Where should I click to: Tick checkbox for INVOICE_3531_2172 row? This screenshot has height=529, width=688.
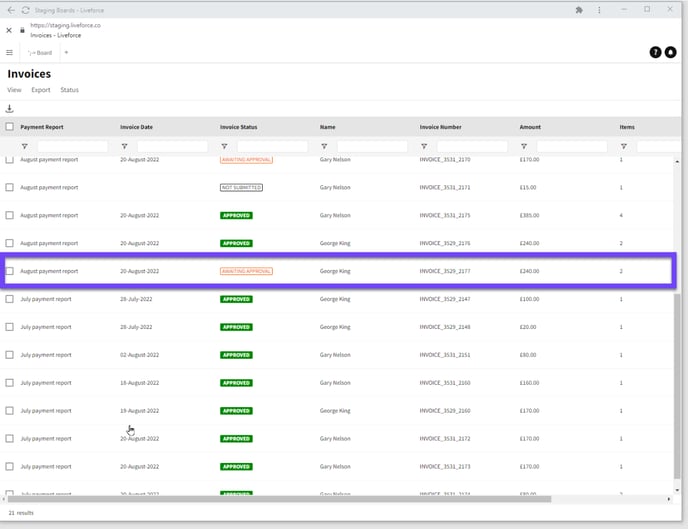(9, 439)
